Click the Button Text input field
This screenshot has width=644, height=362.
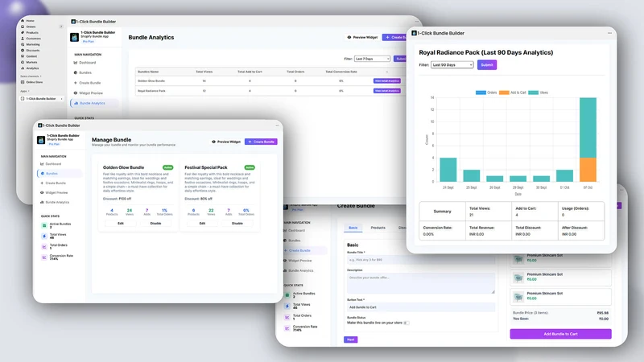point(421,307)
